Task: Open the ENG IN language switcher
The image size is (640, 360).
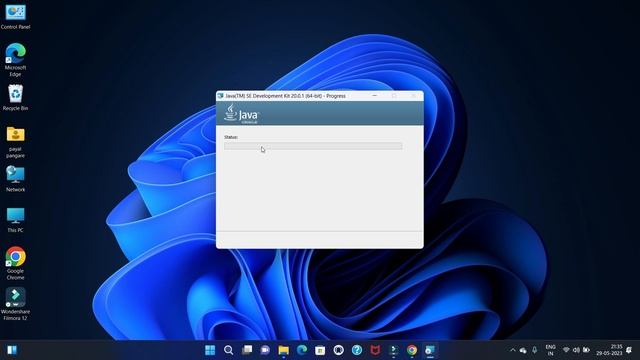Action: click(x=551, y=350)
